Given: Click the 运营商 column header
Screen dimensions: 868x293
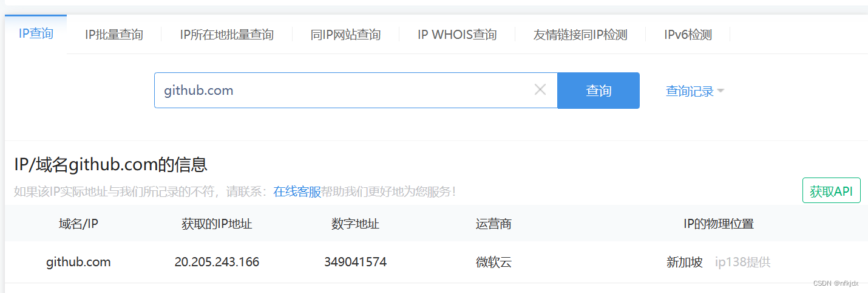Looking at the screenshot, I should [x=493, y=224].
